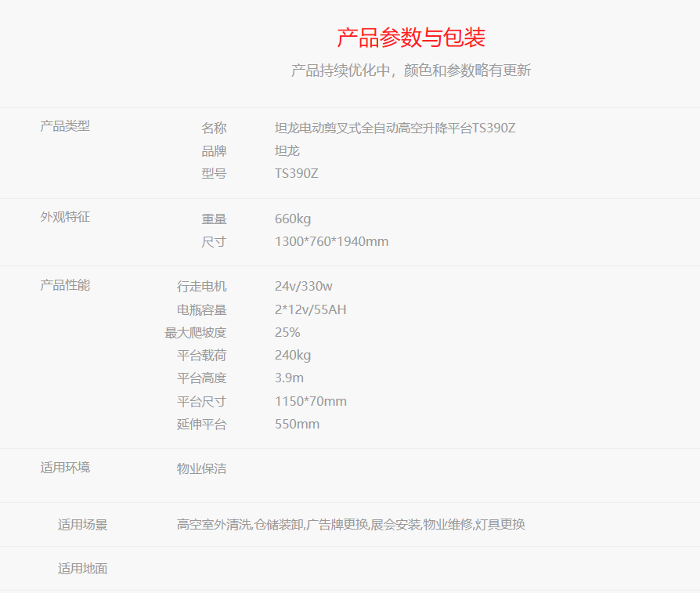Select the weight value 660kg

pyautogui.click(x=293, y=219)
